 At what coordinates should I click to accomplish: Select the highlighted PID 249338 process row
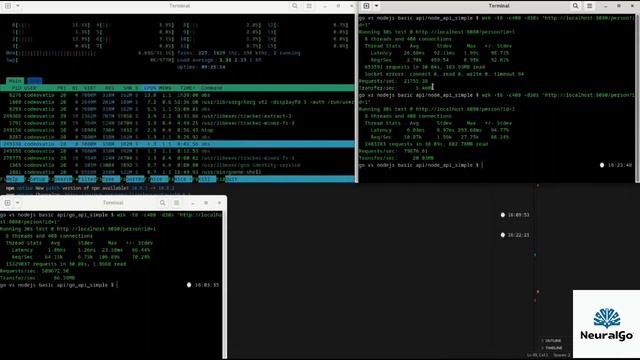tap(177, 144)
